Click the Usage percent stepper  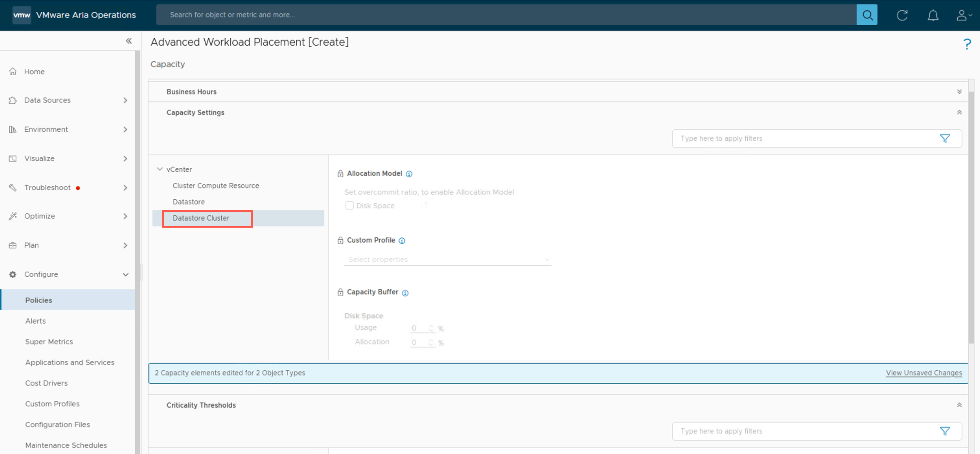pos(431,328)
